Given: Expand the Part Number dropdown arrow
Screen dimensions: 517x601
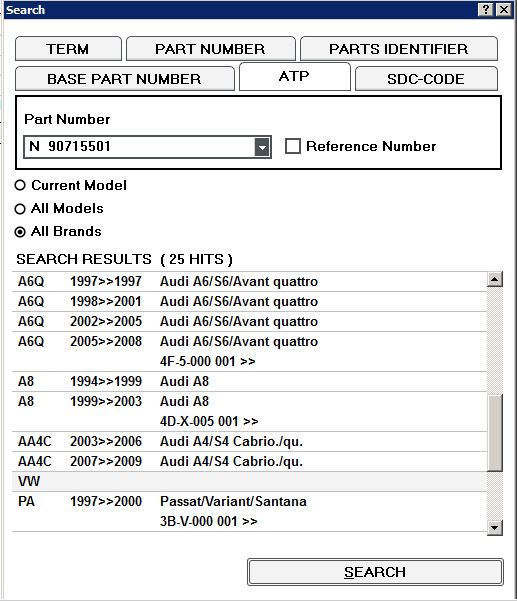Looking at the screenshot, I should [262, 147].
